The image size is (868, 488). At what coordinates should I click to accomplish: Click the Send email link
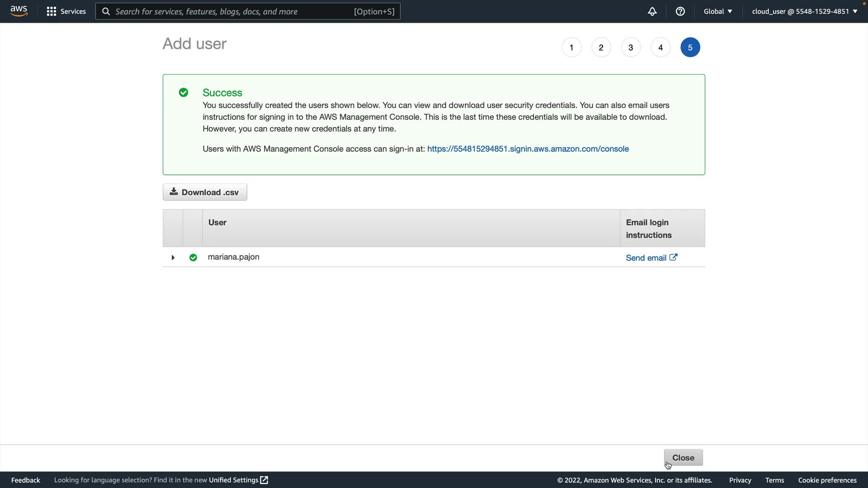click(x=646, y=258)
